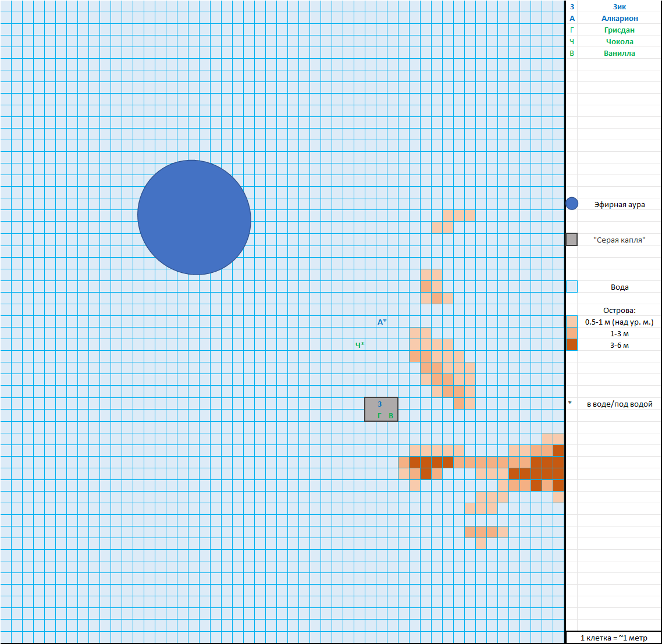Select the A* marker on the grid

pos(382,322)
